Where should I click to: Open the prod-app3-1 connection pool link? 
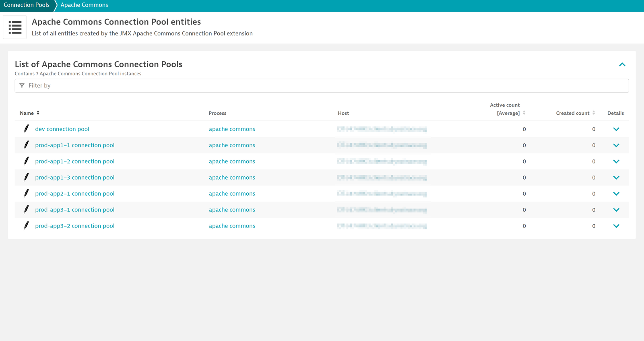(74, 210)
